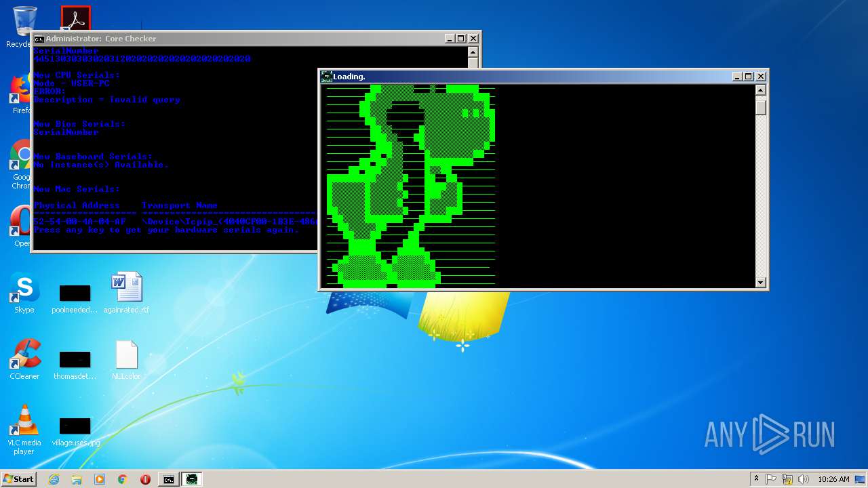868x488 pixels.
Task: Click the Show Desktop button
Action: tap(861, 479)
